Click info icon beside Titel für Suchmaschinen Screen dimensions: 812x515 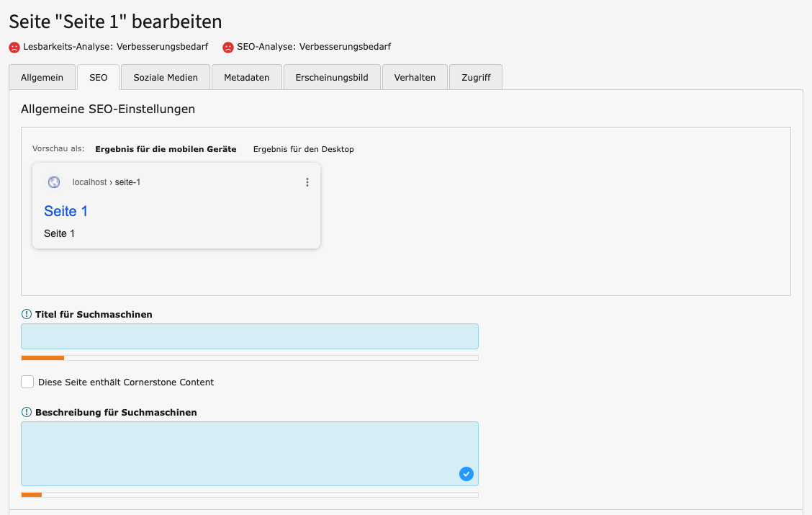click(27, 314)
